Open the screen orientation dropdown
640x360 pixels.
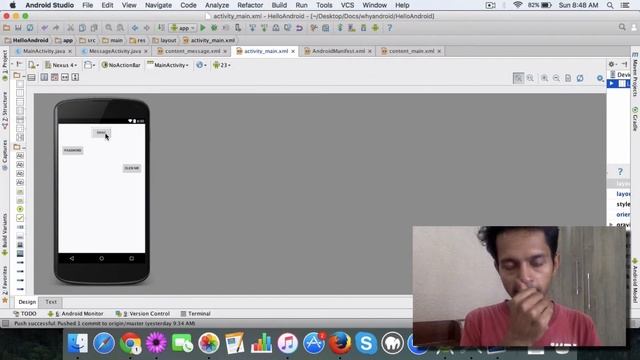click(89, 65)
